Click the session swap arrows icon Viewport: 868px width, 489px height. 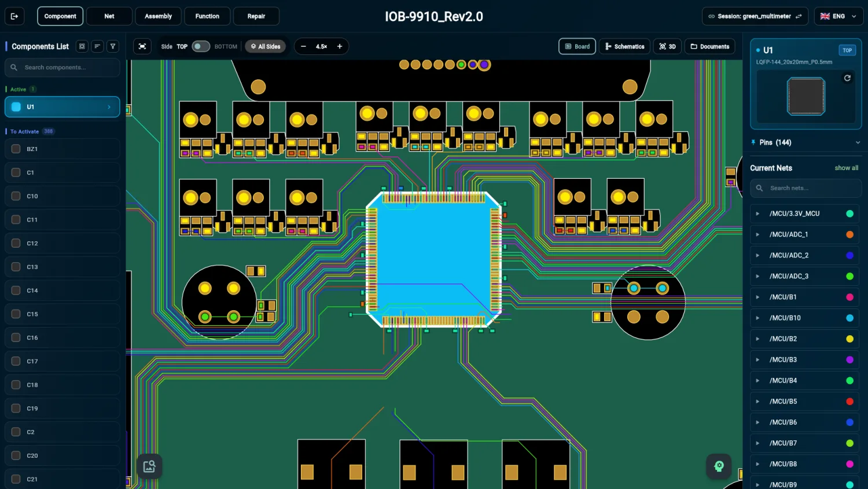799,16
